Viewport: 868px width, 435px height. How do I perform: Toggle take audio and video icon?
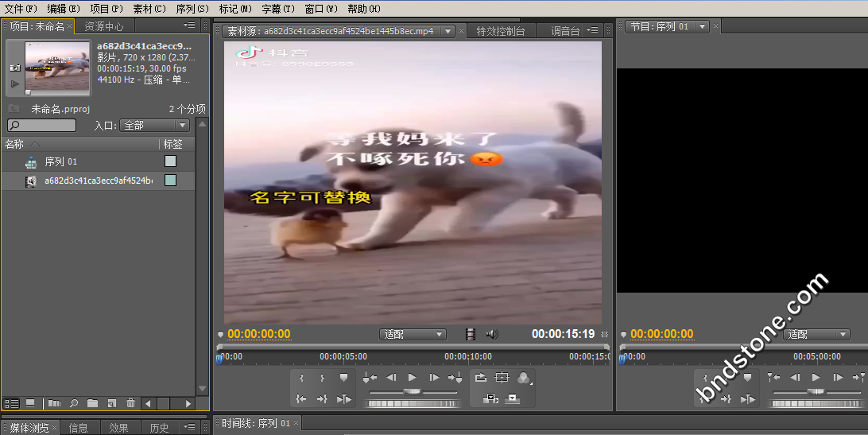[470, 334]
